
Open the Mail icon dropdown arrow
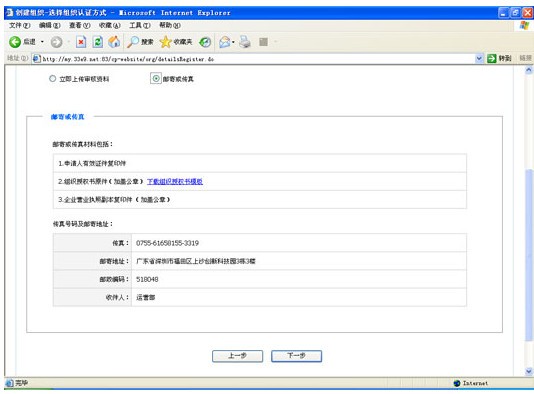(233, 42)
